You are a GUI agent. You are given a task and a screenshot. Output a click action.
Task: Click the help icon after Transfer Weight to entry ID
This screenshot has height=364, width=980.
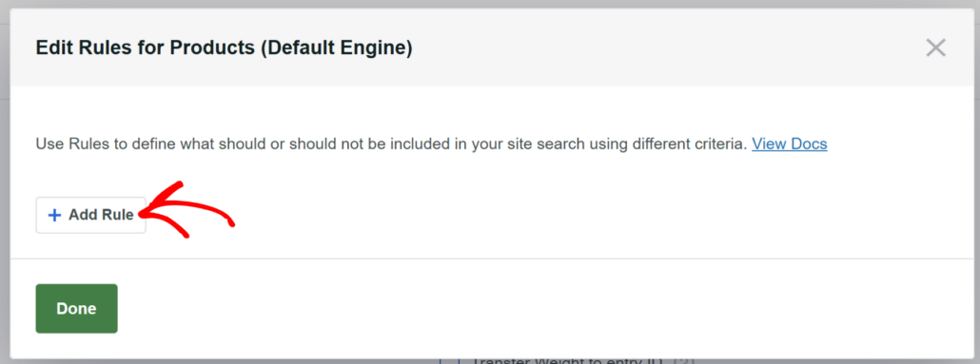point(682,361)
